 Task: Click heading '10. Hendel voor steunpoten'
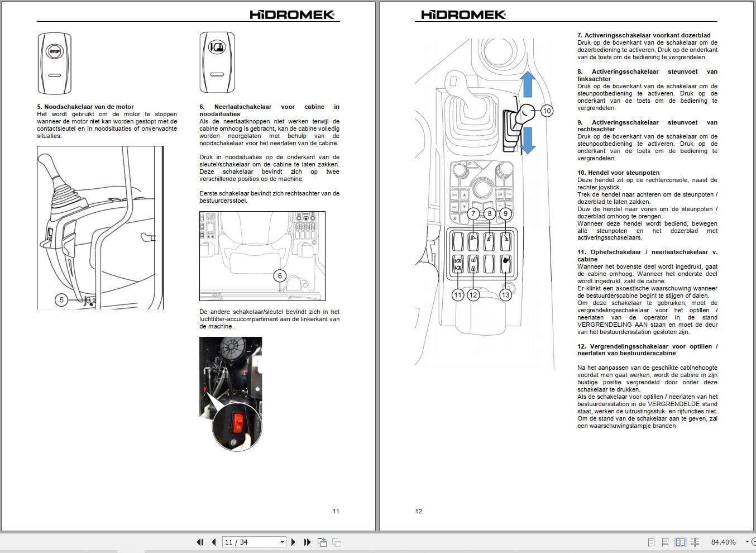618,173
